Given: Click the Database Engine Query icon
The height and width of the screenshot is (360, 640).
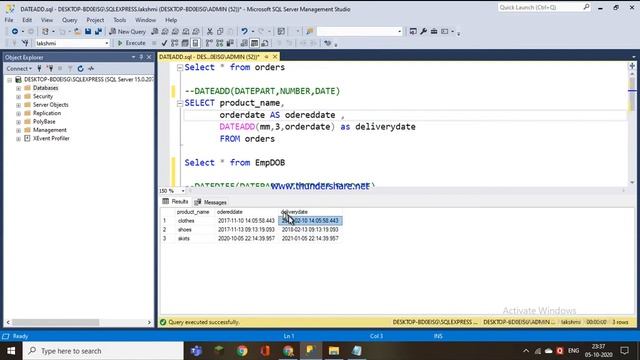Looking at the screenshot, I should [x=155, y=31].
